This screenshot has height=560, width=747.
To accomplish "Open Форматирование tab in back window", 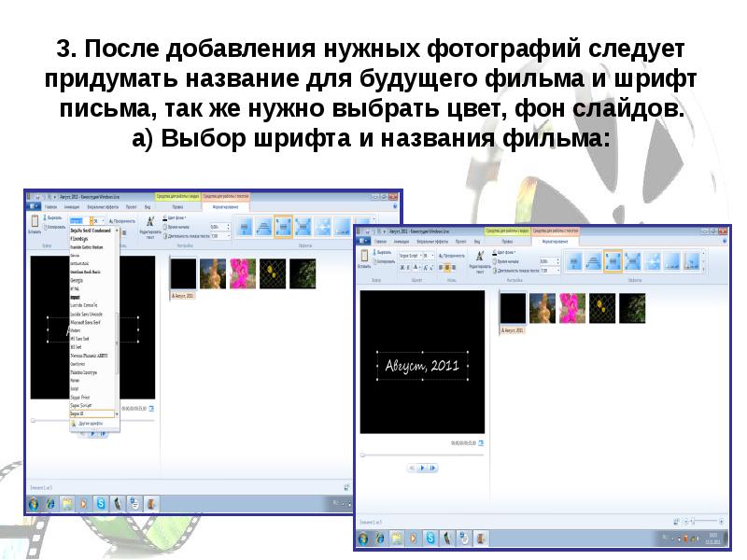I will tap(225, 207).
